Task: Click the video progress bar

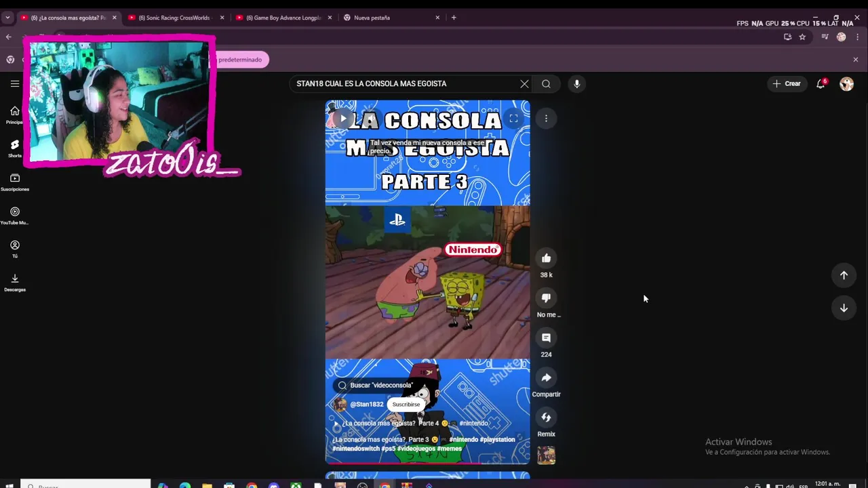Action: click(x=427, y=464)
